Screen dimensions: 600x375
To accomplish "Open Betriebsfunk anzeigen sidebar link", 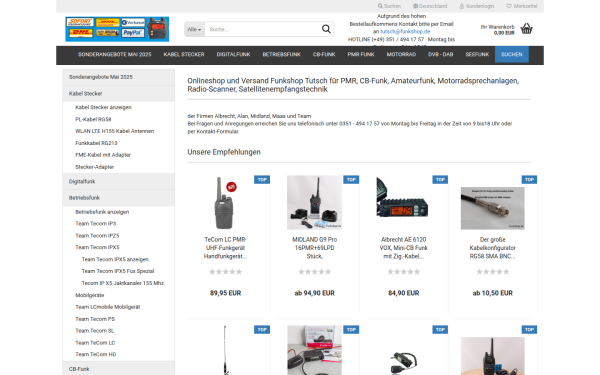I will 102,212.
